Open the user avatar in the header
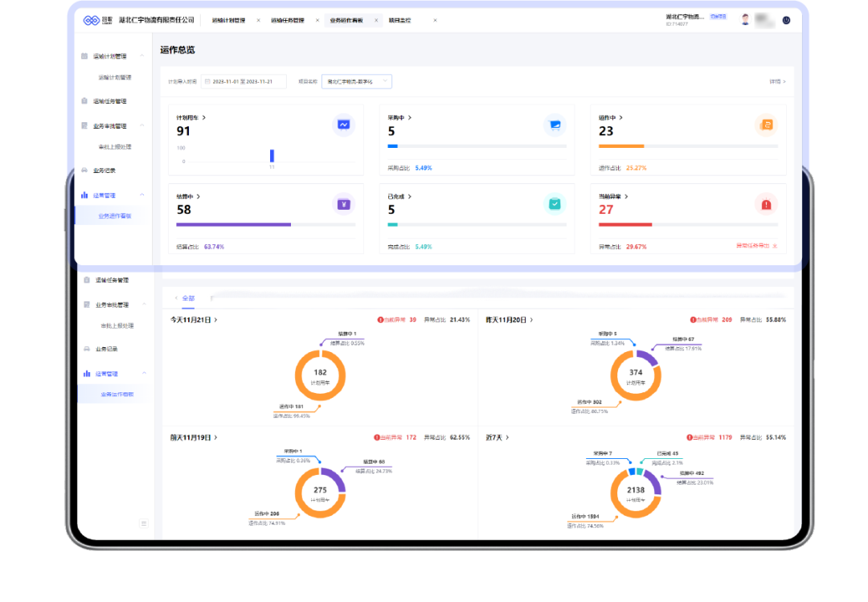The image size is (868, 602). pyautogui.click(x=745, y=20)
